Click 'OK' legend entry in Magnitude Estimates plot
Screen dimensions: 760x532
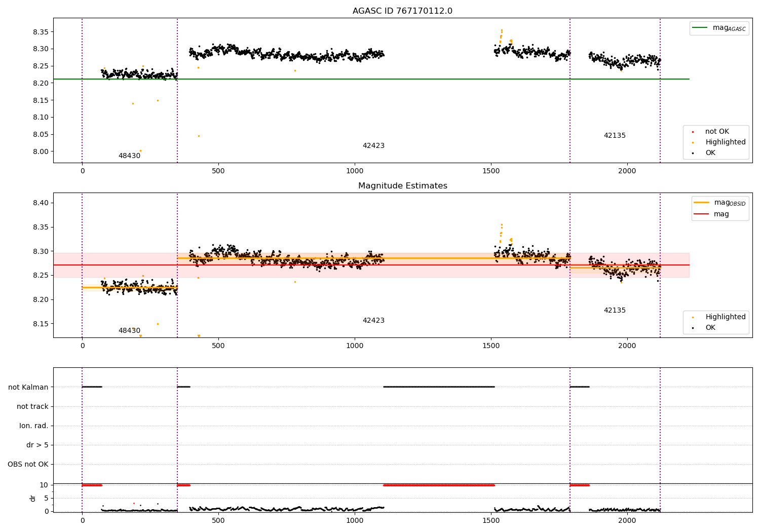(710, 328)
